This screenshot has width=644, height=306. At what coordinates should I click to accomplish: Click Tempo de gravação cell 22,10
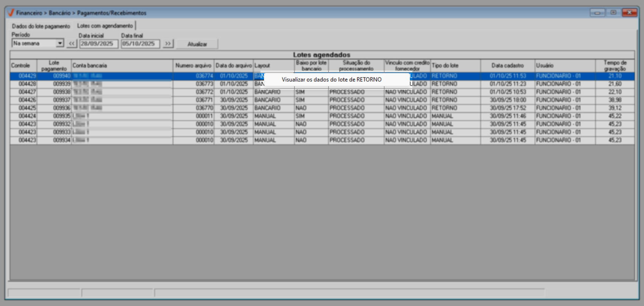coord(615,92)
